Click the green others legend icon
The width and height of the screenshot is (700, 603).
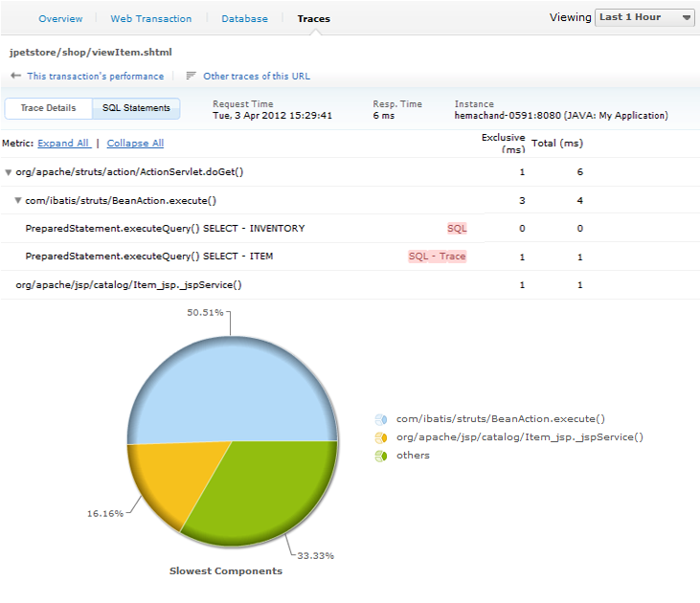coord(381,457)
